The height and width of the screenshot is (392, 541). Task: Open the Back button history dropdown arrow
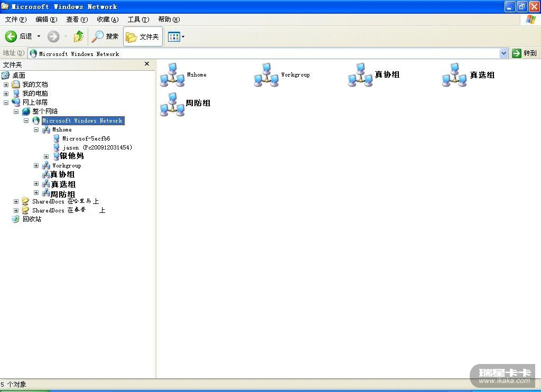tap(39, 36)
